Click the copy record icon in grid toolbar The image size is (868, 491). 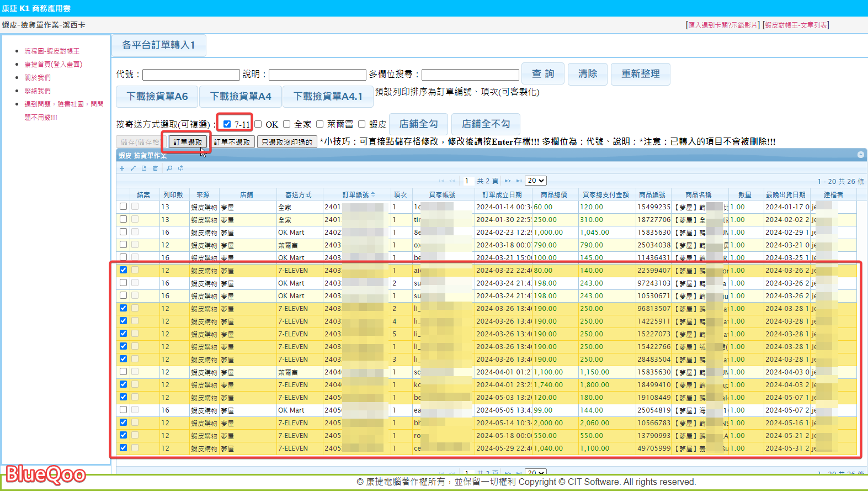[x=144, y=168]
